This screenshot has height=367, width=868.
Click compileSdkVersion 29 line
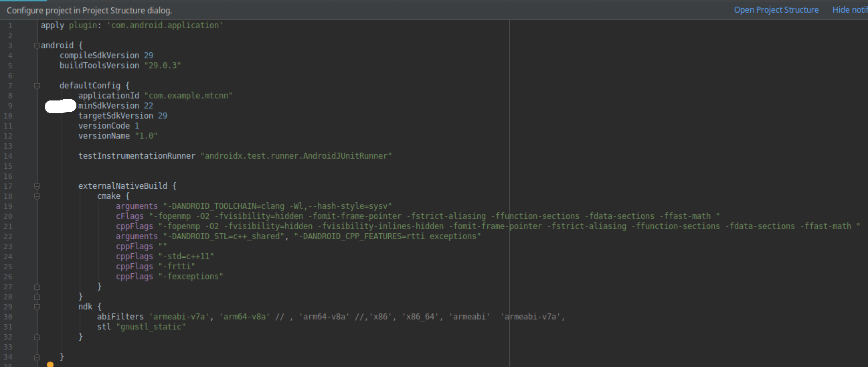coord(106,56)
